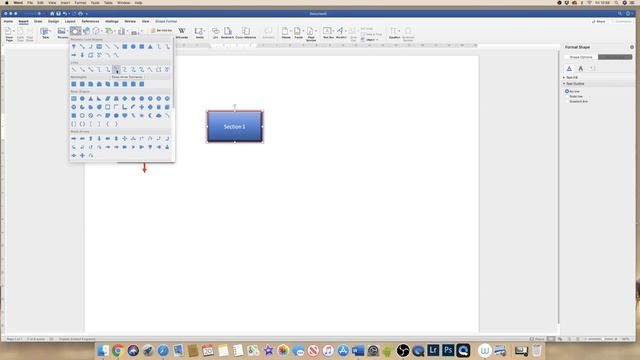
Task: Open Wikipedia add-in
Action: pos(182,33)
